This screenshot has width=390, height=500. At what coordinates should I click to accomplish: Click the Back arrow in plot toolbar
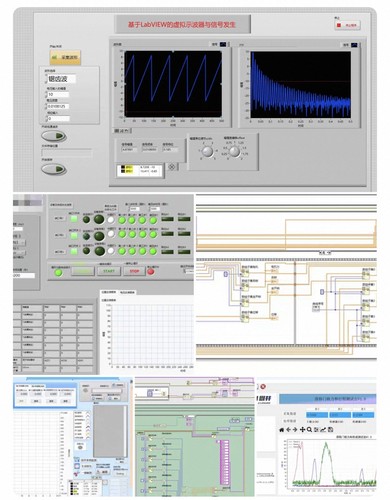[x=288, y=430]
